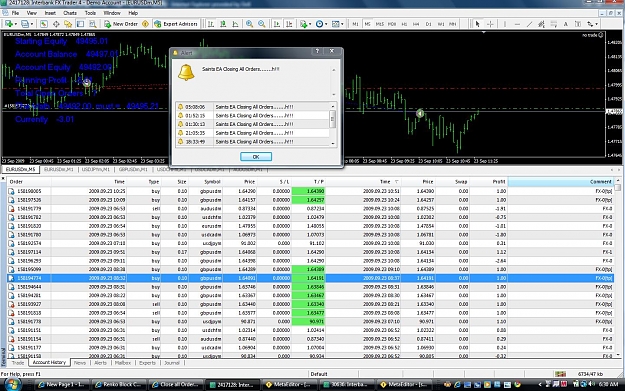The image size is (625, 391).
Task: Open the Templates icon
Action: point(336,24)
